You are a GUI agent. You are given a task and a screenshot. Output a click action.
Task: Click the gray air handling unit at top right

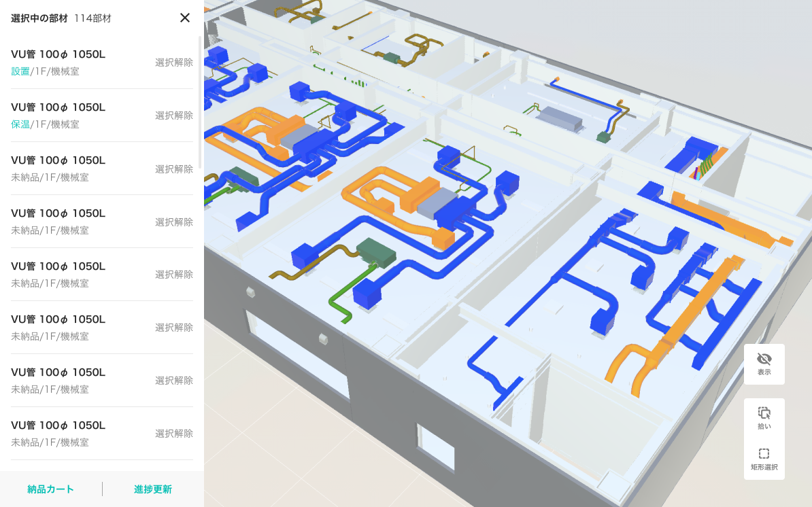pyautogui.click(x=559, y=120)
